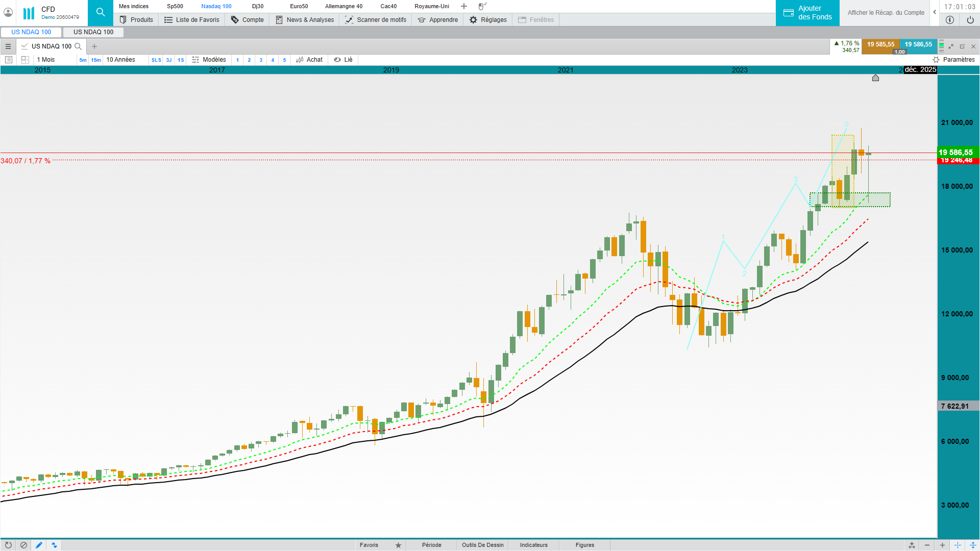
Task: Open Réglages gear settings
Action: (x=488, y=20)
